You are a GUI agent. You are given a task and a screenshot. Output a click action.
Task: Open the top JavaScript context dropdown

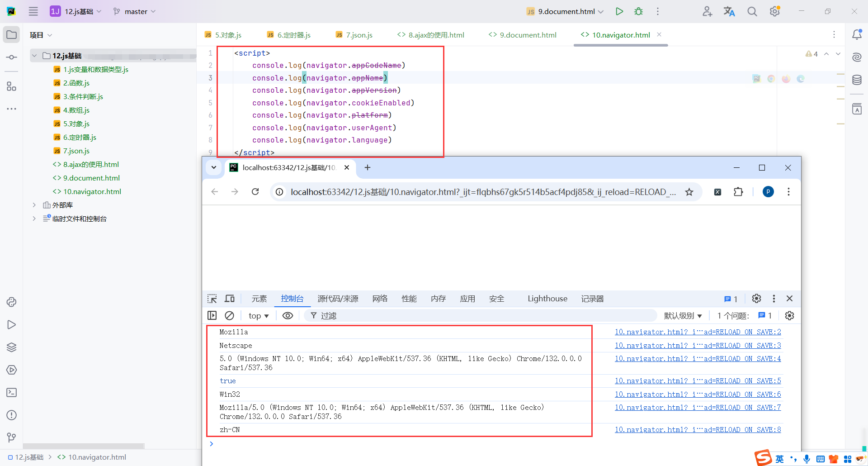click(259, 316)
